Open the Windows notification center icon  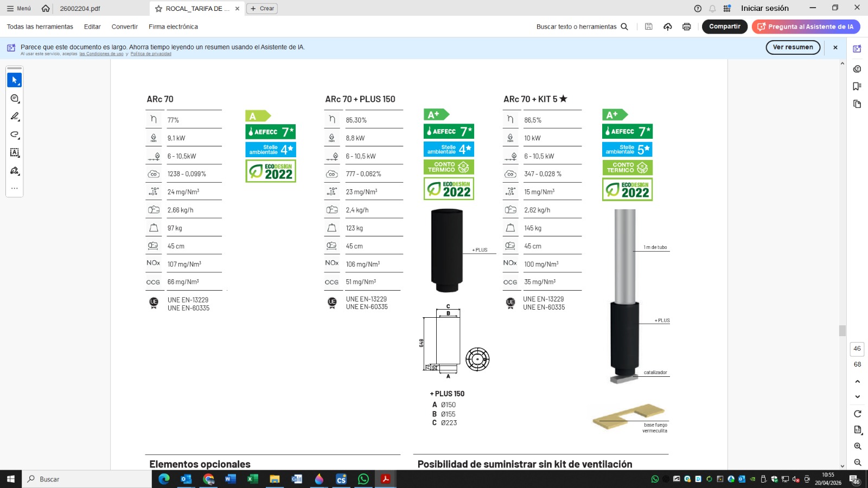pos(854,479)
